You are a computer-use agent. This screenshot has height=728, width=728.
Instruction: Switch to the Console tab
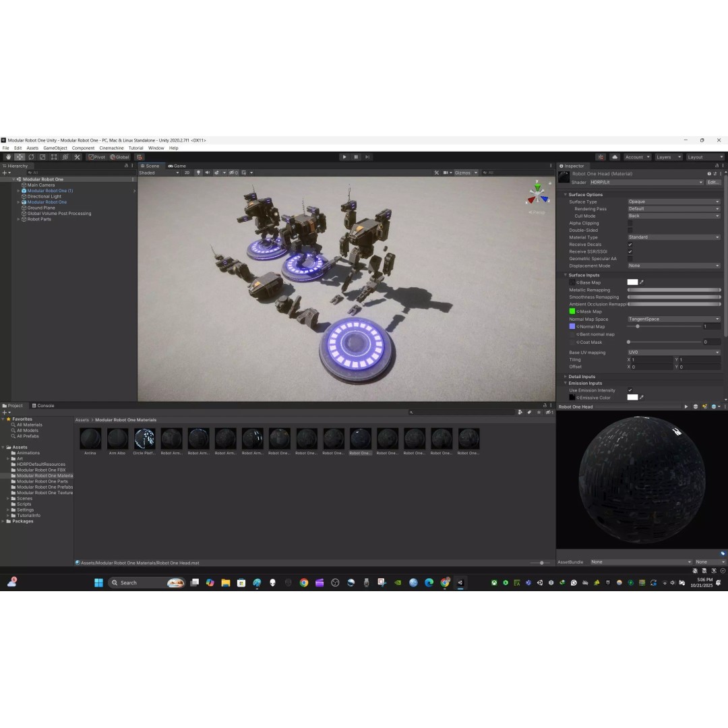coord(43,406)
